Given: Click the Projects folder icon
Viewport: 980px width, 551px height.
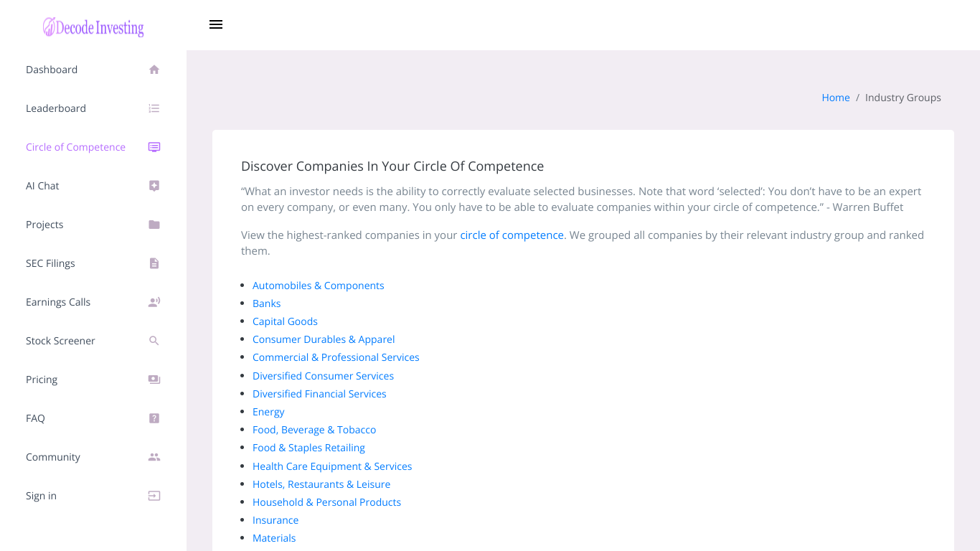Looking at the screenshot, I should click(154, 225).
